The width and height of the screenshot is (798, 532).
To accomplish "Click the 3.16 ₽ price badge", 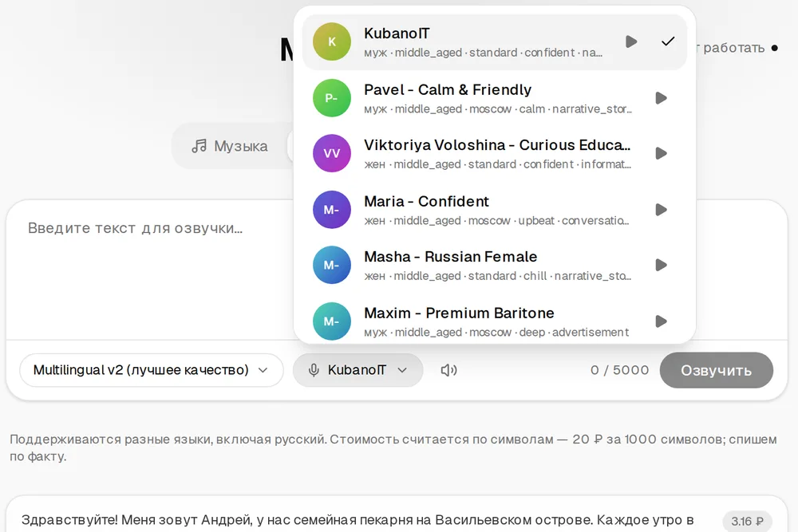I will (x=747, y=522).
